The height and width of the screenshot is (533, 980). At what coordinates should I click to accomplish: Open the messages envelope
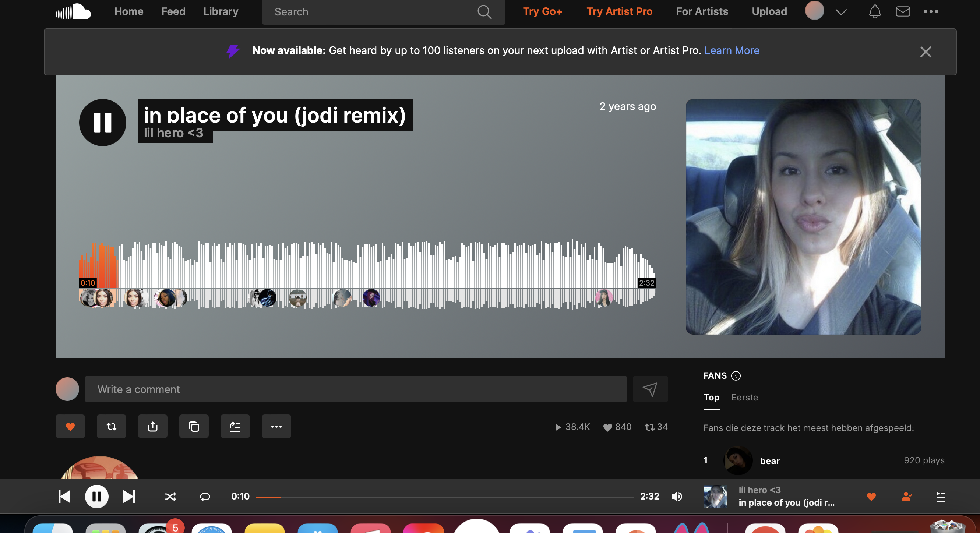(x=902, y=11)
